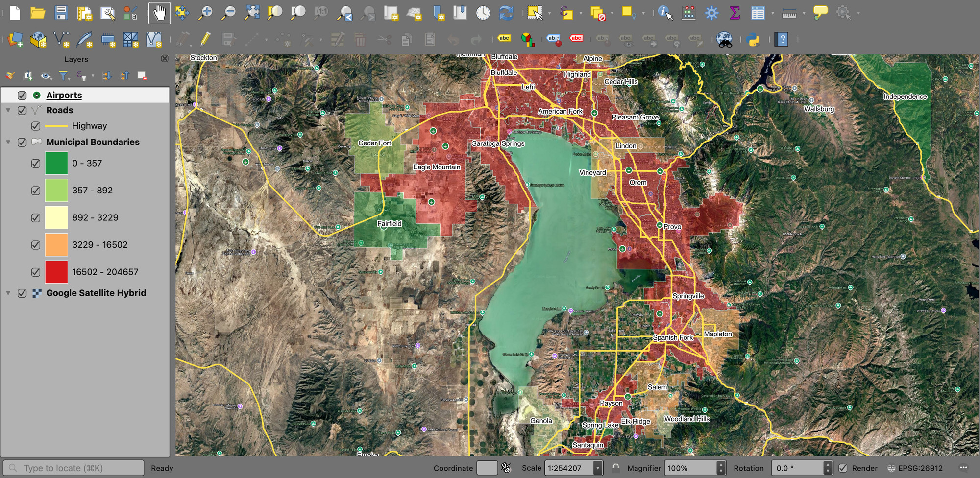Viewport: 980px width, 478px height.
Task: Open the Layer Styling panel brush
Action: [10, 75]
